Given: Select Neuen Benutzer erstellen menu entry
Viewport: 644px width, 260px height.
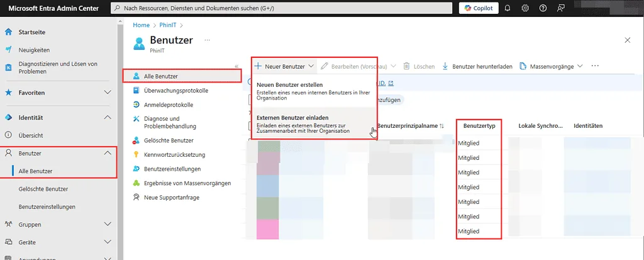Looking at the screenshot, I should (x=289, y=85).
